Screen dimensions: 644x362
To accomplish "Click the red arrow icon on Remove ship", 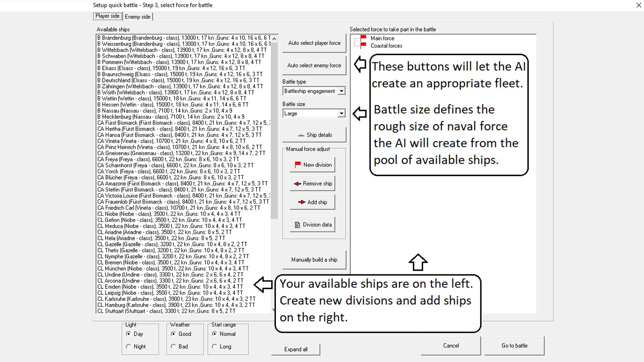I will coord(297,184).
